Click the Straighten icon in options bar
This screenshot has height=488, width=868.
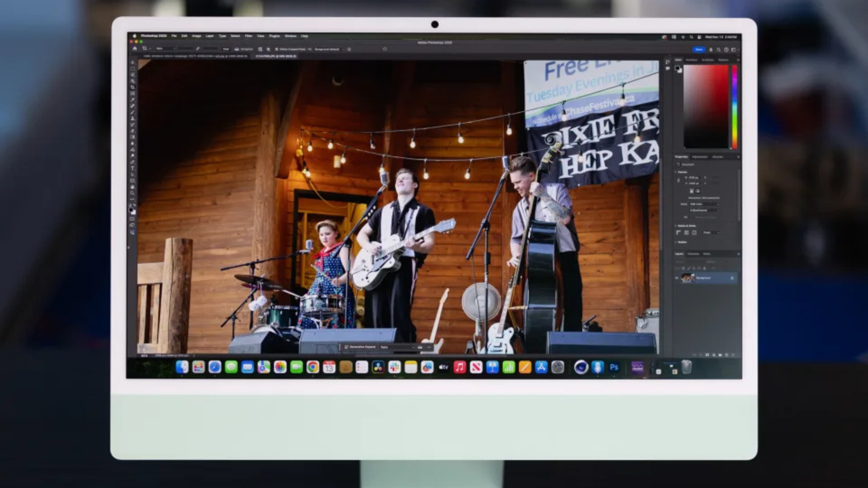[x=237, y=49]
